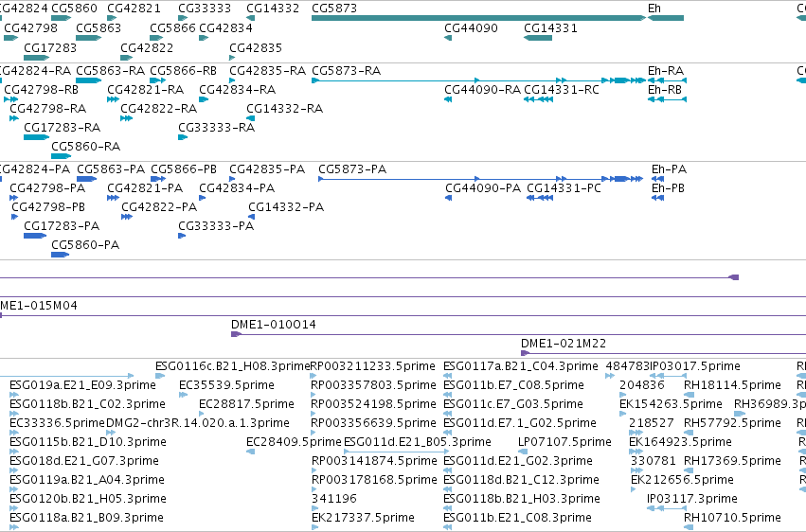This screenshot has width=806, height=532.
Task: Click the CG42798-RB transcript label
Action: click(x=41, y=89)
